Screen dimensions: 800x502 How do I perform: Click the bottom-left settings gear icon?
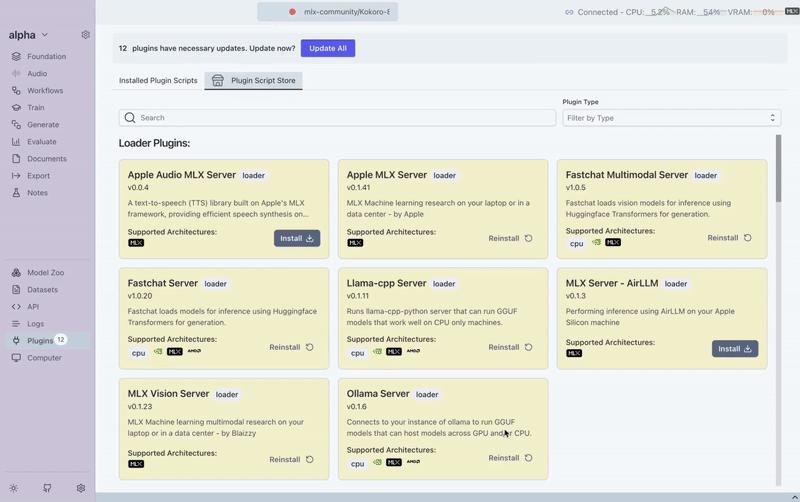click(x=81, y=488)
